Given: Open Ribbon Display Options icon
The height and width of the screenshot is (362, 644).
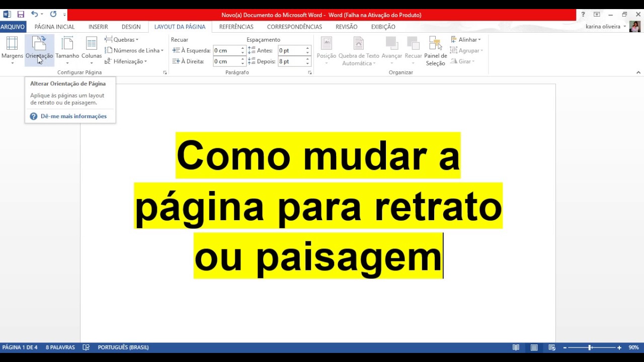Looking at the screenshot, I should [597, 15].
